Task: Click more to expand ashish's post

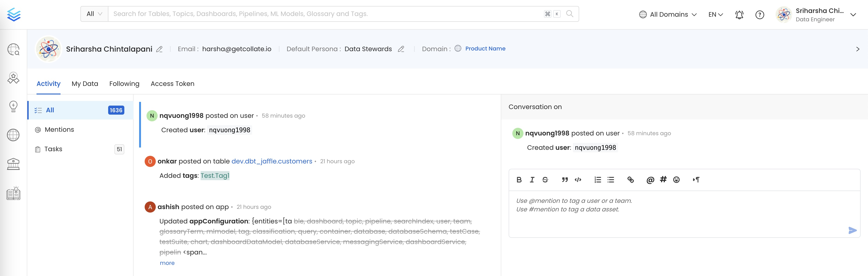Action: coord(167,263)
